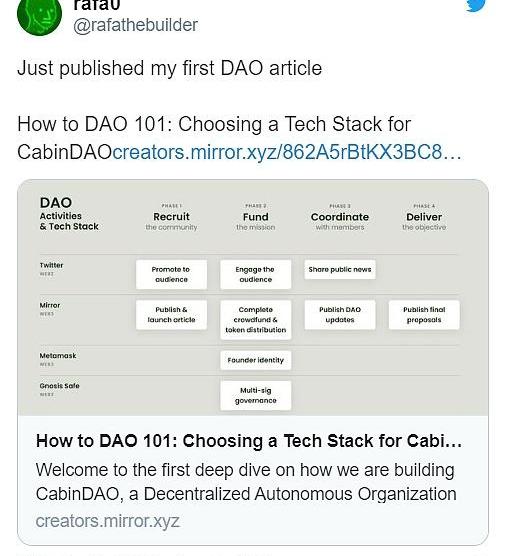Click the Founder identity box

coord(256,360)
